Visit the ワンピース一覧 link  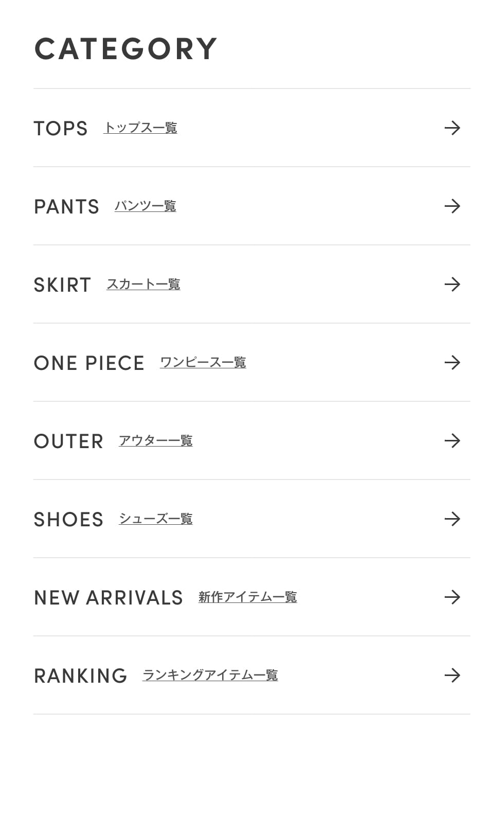(203, 363)
